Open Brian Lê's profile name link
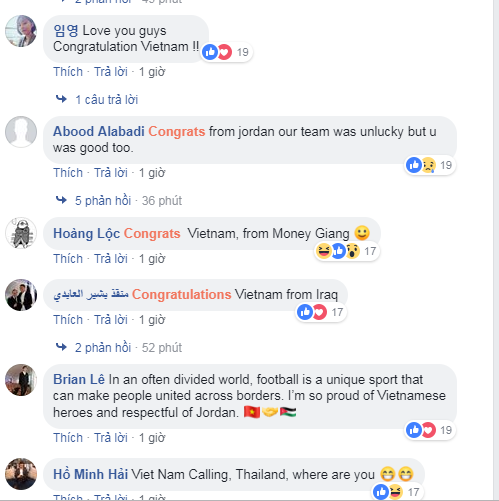499x501 pixels. (79, 379)
